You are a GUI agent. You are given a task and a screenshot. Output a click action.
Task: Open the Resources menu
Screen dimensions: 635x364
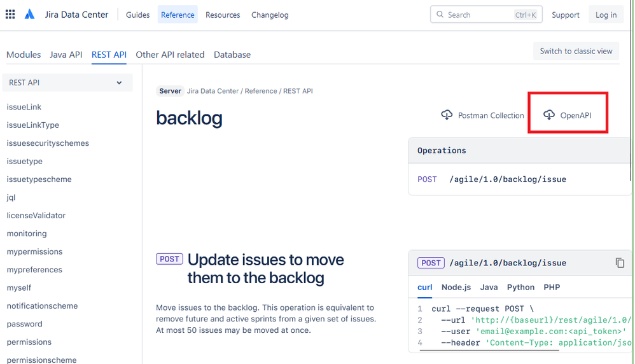[x=223, y=15]
